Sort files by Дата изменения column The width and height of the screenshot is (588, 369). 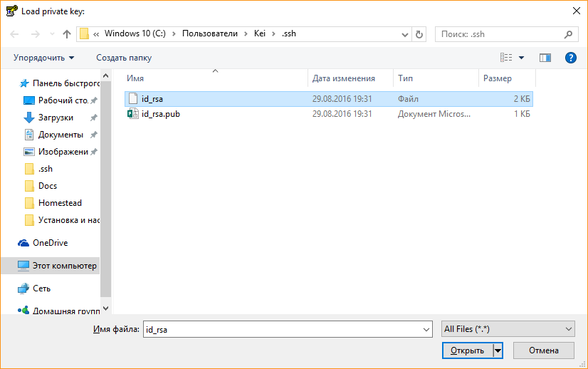click(x=343, y=78)
